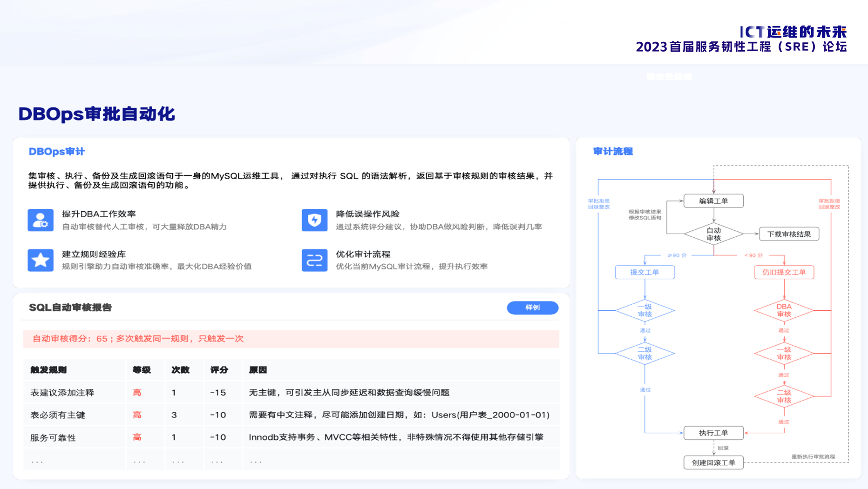Click the 无主键 reason text
The image size is (868, 489).
point(349,393)
